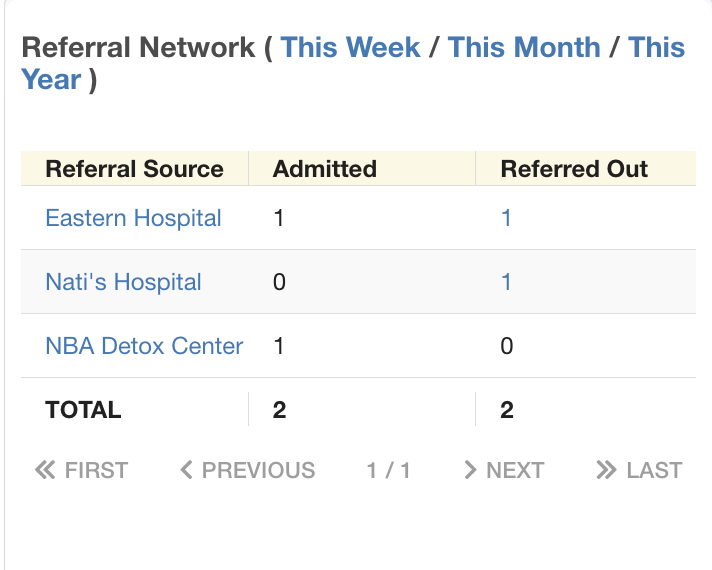The width and height of the screenshot is (712, 570).
Task: Sort by Referral Source column header
Action: pyautogui.click(x=134, y=169)
